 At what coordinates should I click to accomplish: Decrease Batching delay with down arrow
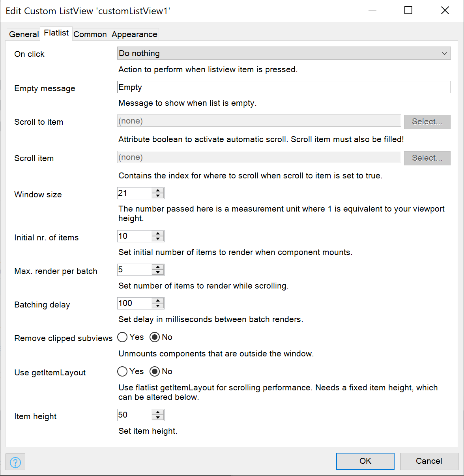158,306
